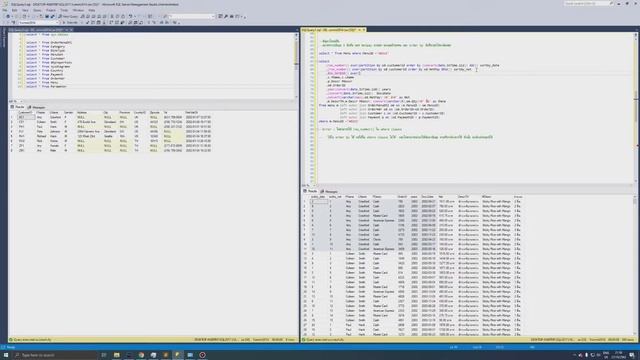Click the Save toolbar icon
Viewport: 640px width, 360px height.
point(47,16)
